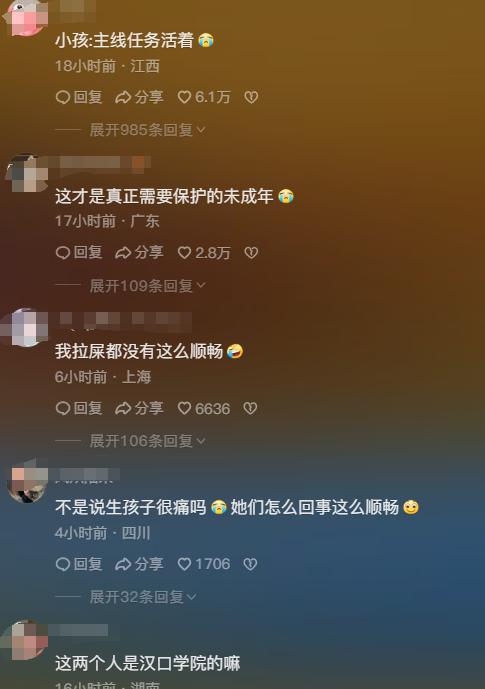
Task: Expand 109 replies
Action: tap(147, 286)
